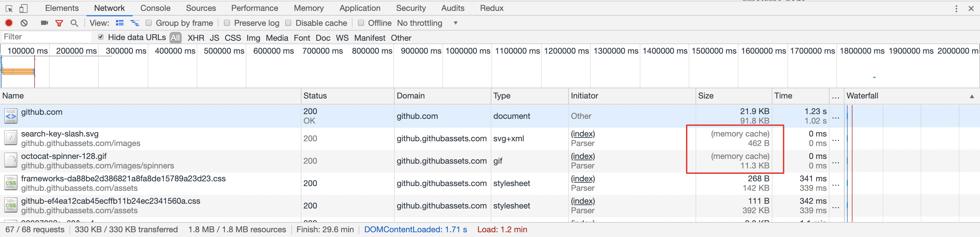Switch to large request rows view

(120, 23)
